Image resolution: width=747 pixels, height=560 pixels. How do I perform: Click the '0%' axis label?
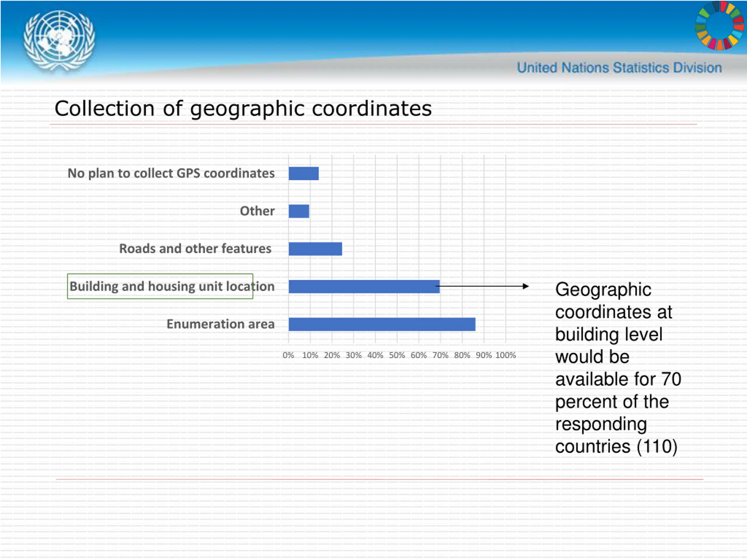(x=288, y=356)
